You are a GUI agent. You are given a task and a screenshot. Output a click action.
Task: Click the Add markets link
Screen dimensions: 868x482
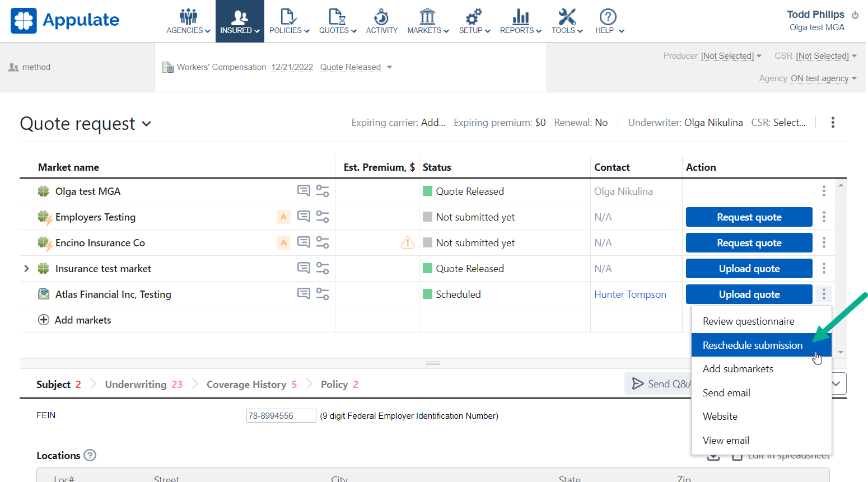pos(83,320)
